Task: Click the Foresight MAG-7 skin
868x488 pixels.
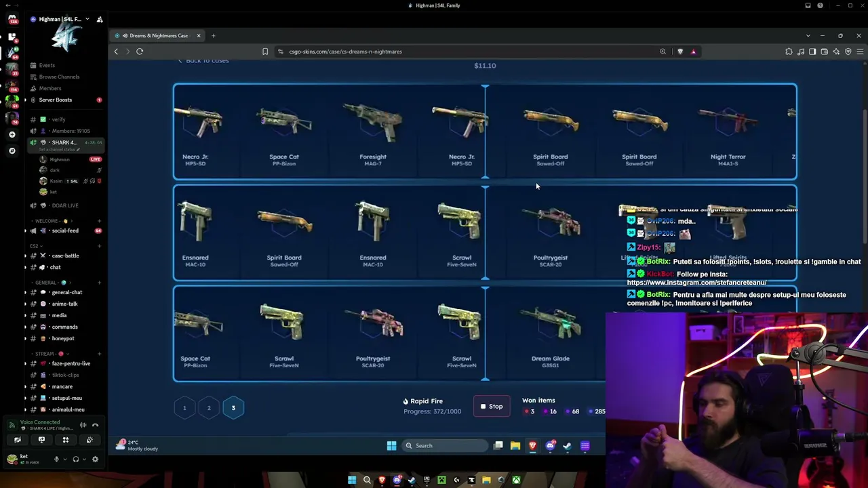Action: coord(372,132)
